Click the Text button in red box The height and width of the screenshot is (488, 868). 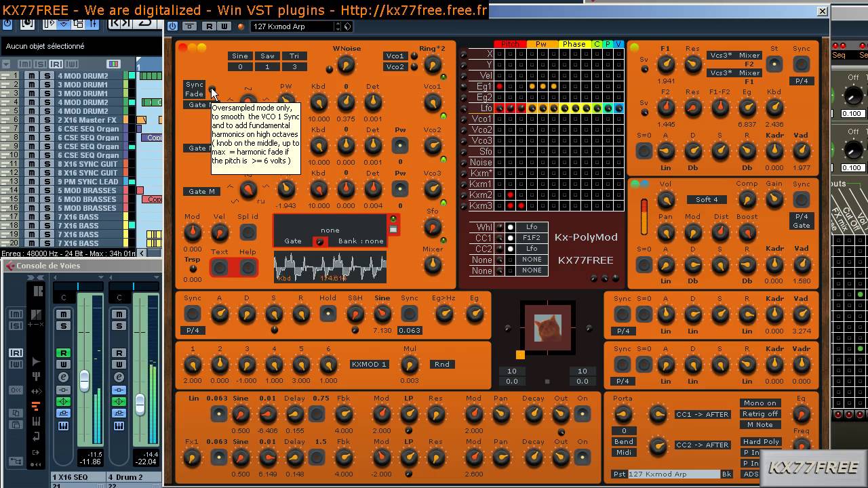220,268
